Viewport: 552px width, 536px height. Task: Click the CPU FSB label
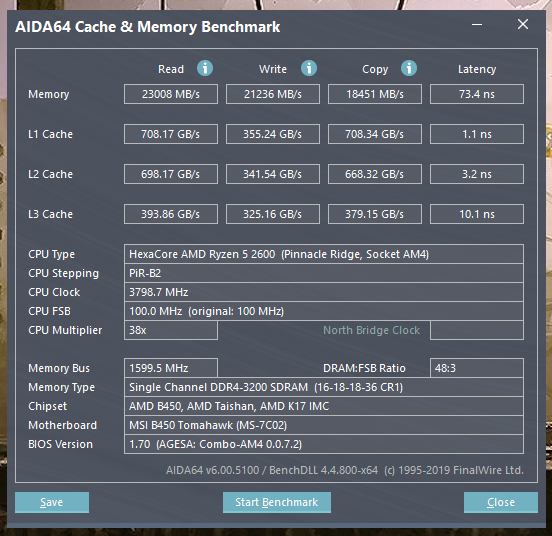(49, 311)
